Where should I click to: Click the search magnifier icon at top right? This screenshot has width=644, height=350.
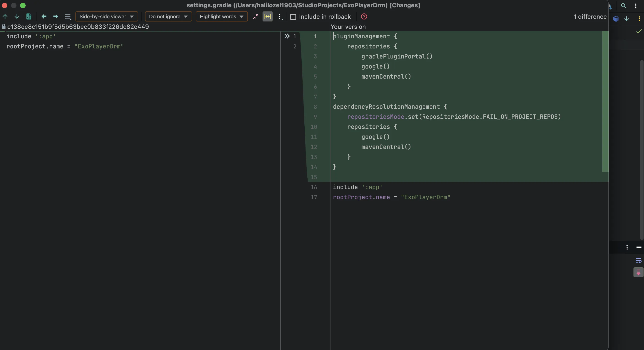pos(623,6)
